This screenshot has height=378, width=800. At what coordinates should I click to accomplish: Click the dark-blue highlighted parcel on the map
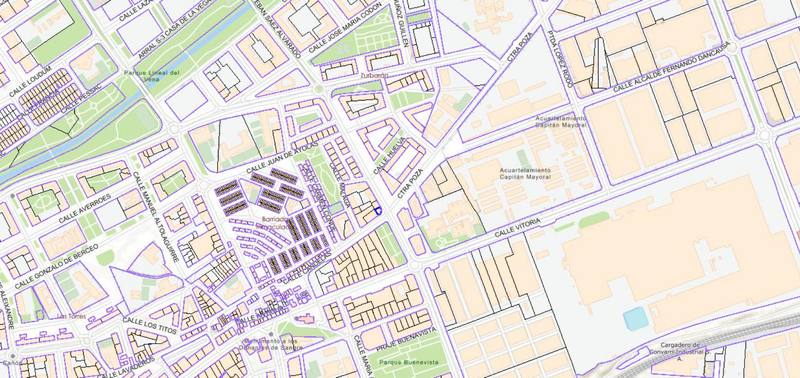(x=378, y=210)
